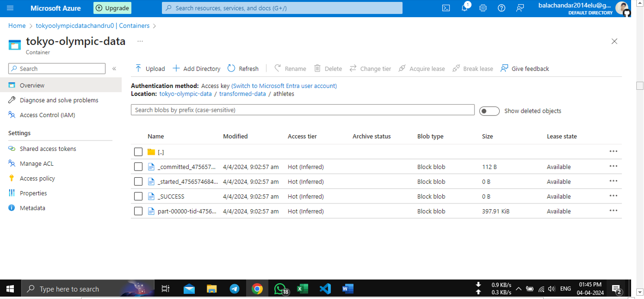
Task: Sort by Size column header
Action: (487, 137)
